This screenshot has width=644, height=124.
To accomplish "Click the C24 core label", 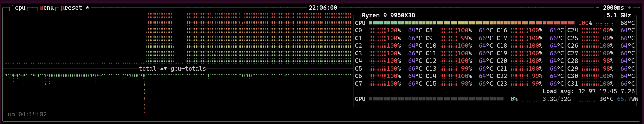I will coord(572,30).
